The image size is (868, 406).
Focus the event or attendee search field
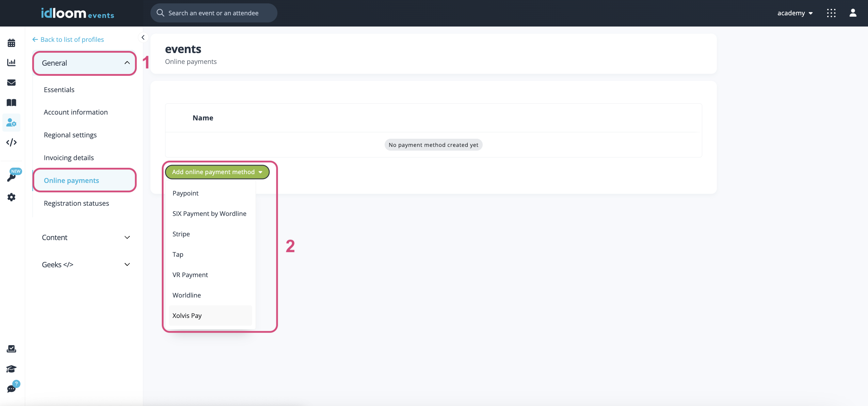[214, 13]
